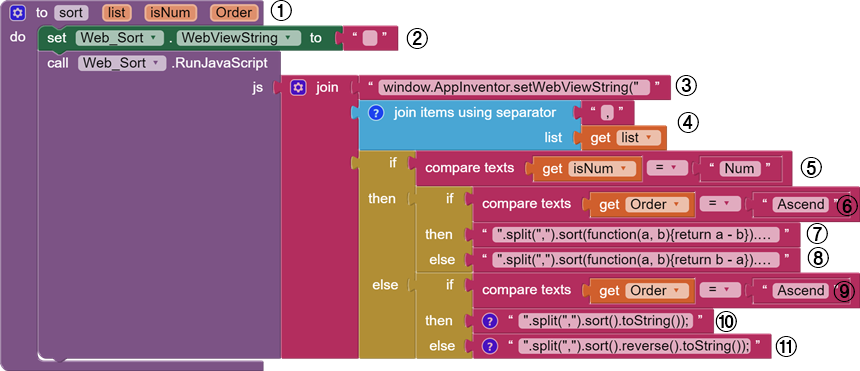
Task: Open the blue mutator gear on join block
Action: (298, 88)
